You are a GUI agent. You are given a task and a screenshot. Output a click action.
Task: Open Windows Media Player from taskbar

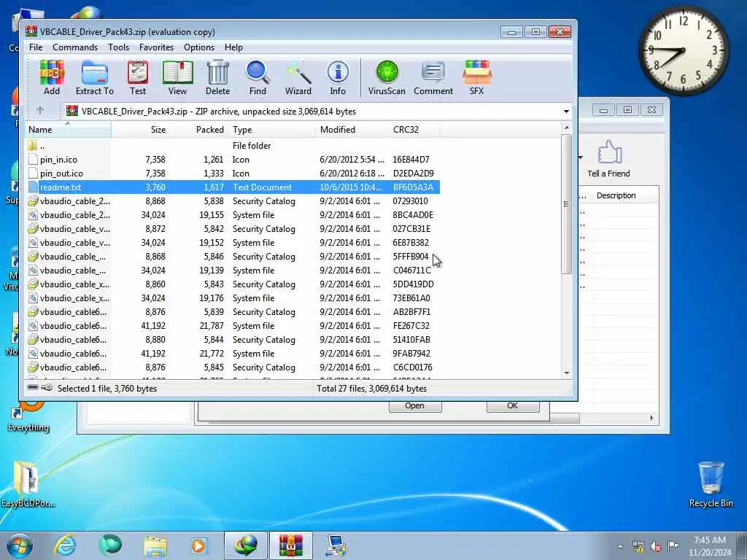tap(198, 545)
